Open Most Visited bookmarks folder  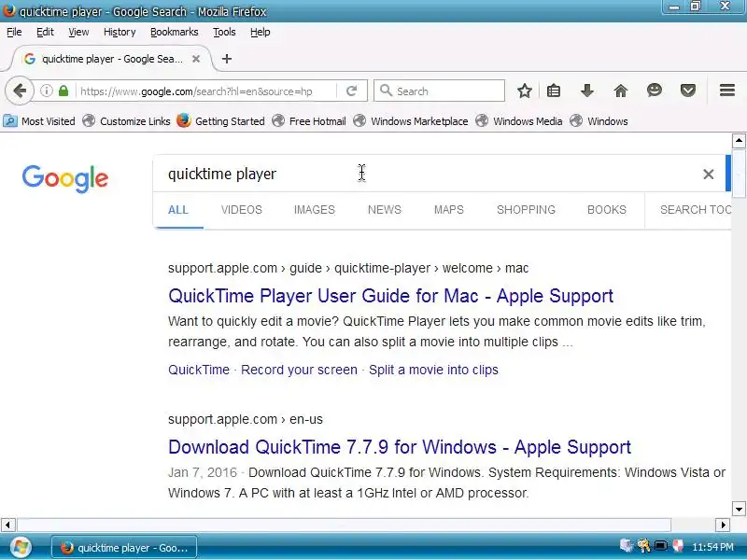[x=39, y=121]
